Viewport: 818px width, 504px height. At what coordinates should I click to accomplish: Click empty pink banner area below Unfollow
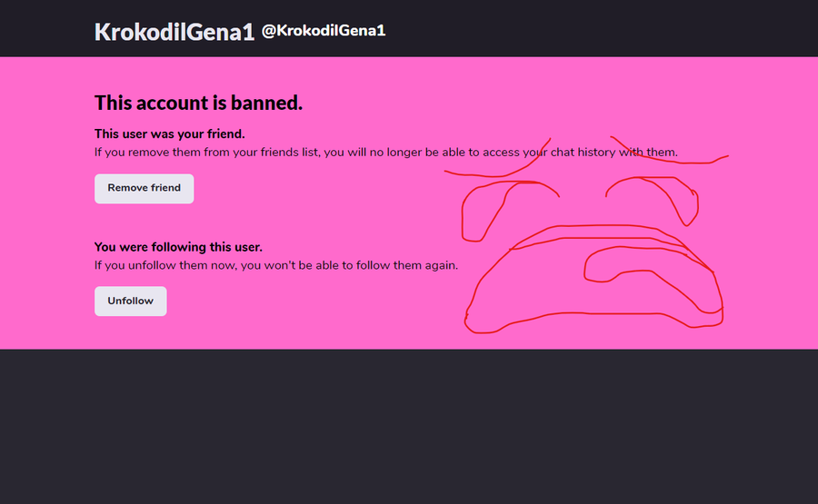pos(273,332)
